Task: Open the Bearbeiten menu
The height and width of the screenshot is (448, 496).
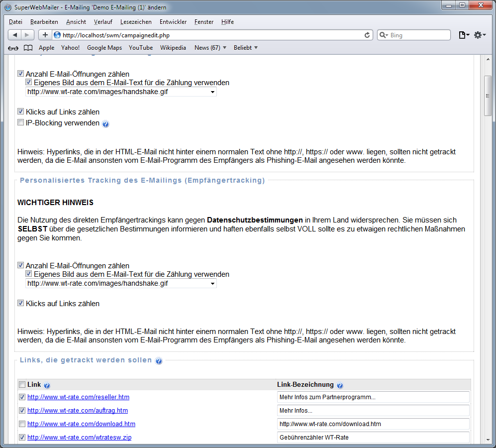Action: click(x=44, y=22)
